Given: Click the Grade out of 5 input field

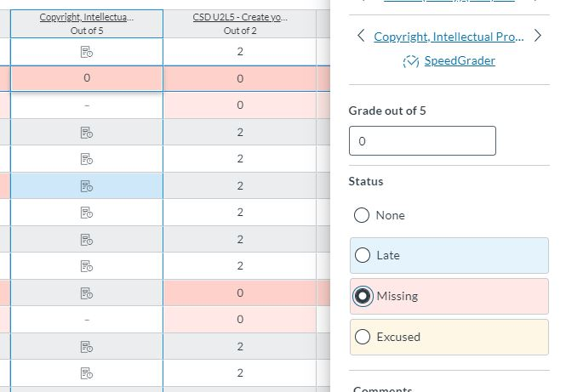Looking at the screenshot, I should (422, 141).
